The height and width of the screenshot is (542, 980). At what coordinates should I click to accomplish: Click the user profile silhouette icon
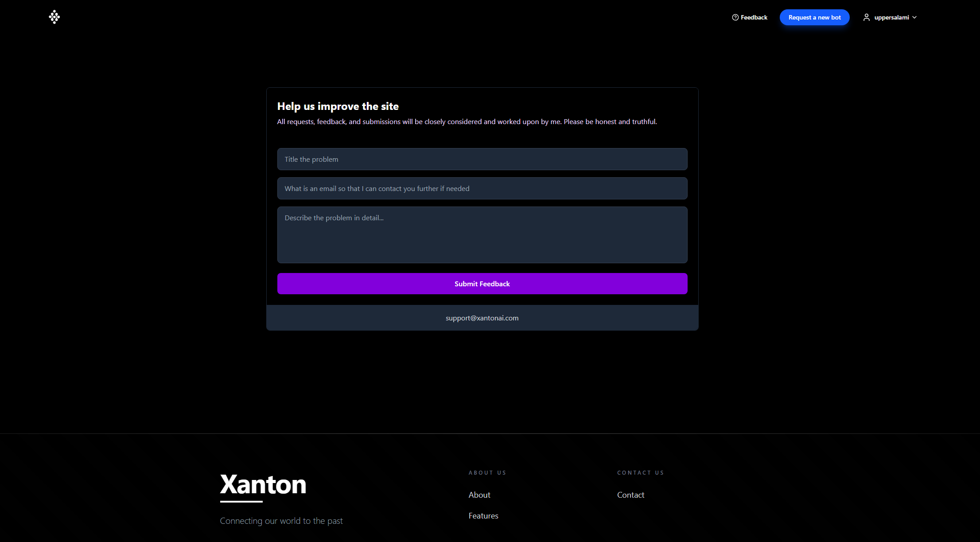click(x=866, y=17)
